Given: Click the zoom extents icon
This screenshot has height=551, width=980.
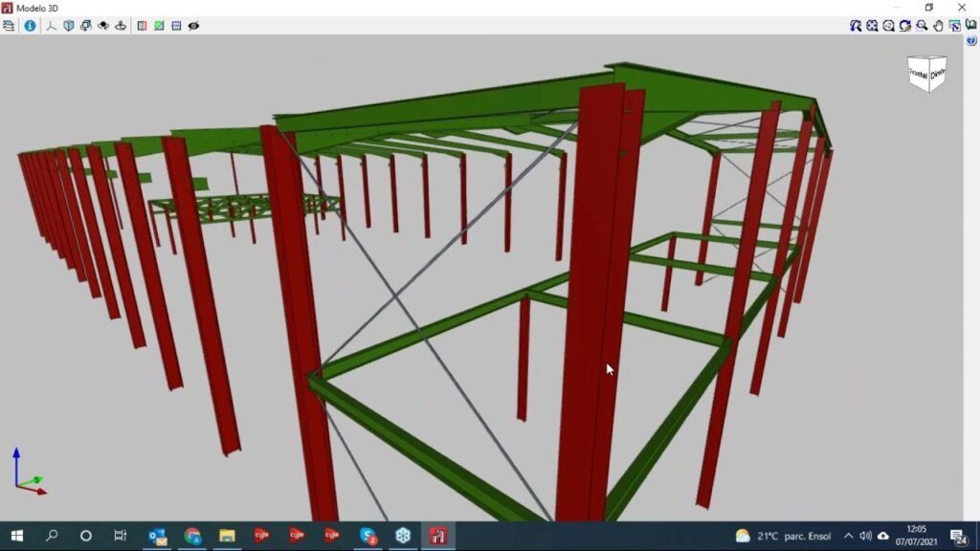Looking at the screenshot, I should (x=872, y=26).
